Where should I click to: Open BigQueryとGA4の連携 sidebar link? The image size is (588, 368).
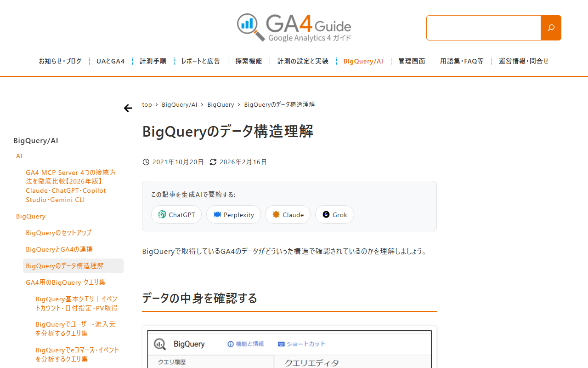point(59,249)
